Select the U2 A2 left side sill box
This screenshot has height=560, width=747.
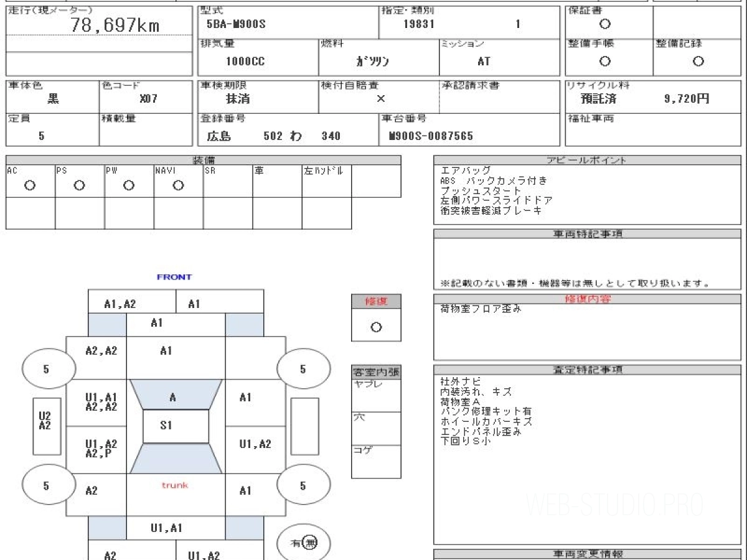coord(47,426)
